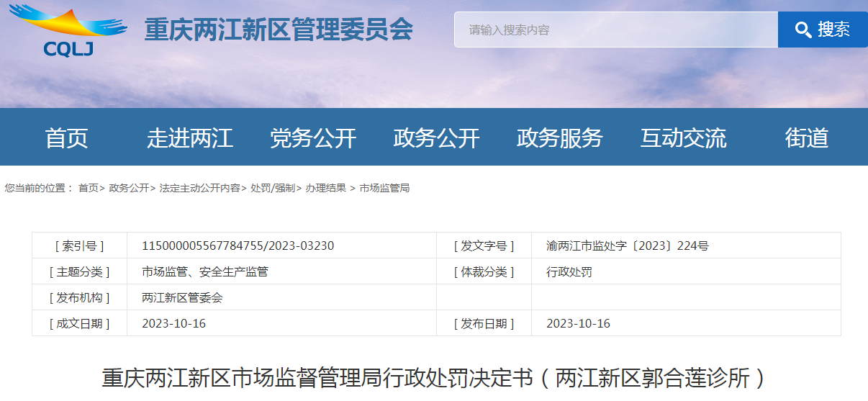Viewport: 868px width, 401px height.
Task: Select the 互动交流 navigation item
Action: [683, 138]
